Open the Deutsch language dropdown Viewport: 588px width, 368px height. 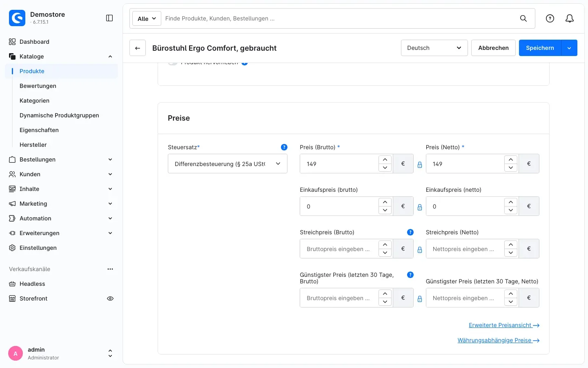tap(434, 48)
